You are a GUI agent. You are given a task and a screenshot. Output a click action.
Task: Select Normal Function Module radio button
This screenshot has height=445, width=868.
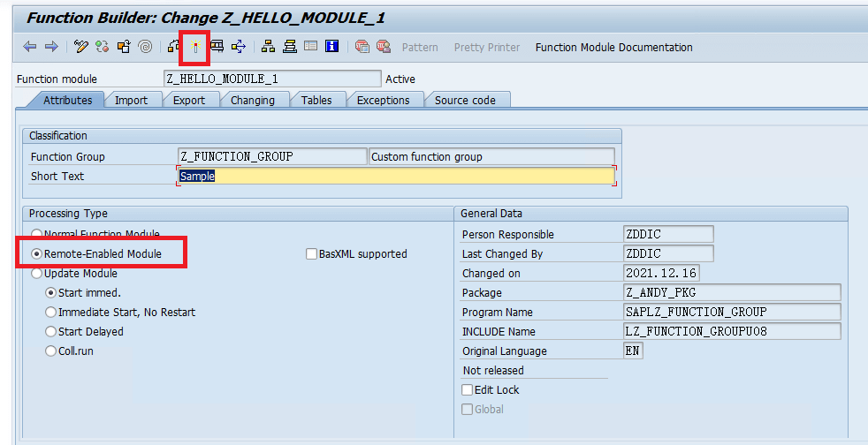(x=37, y=235)
